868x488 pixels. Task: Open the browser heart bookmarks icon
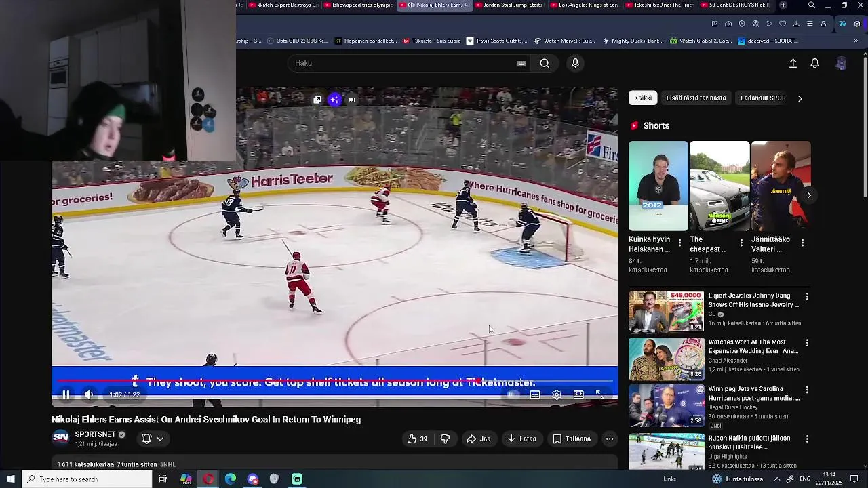pyautogui.click(x=783, y=24)
